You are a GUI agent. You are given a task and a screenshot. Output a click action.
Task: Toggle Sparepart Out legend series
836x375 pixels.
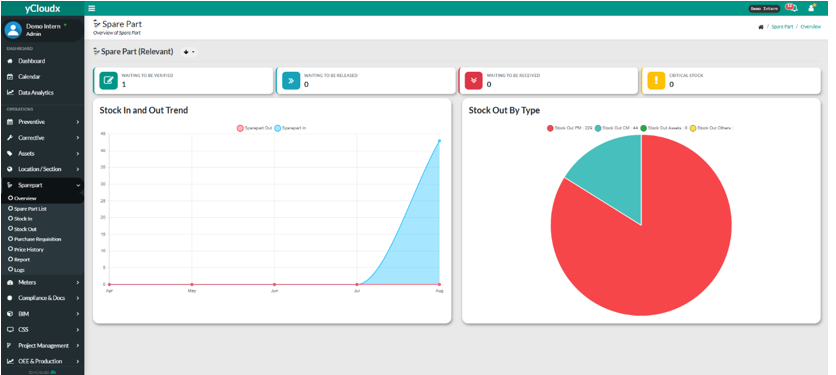click(254, 128)
